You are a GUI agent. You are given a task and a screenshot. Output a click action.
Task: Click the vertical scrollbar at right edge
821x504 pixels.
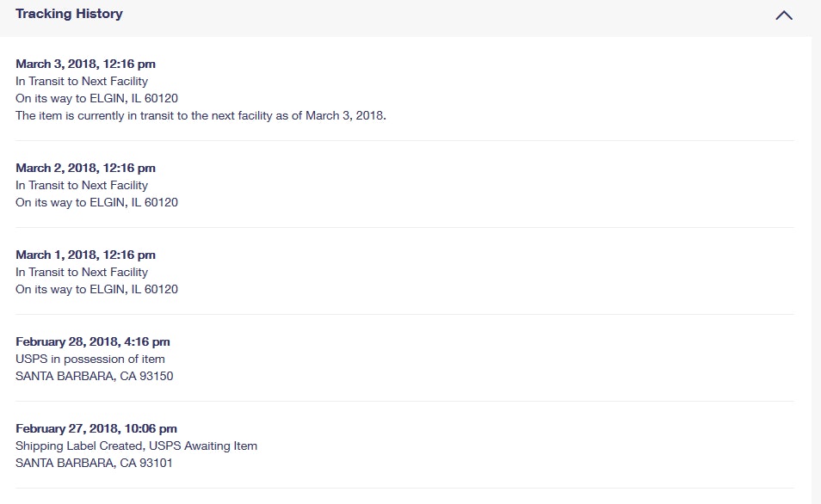pos(816,258)
